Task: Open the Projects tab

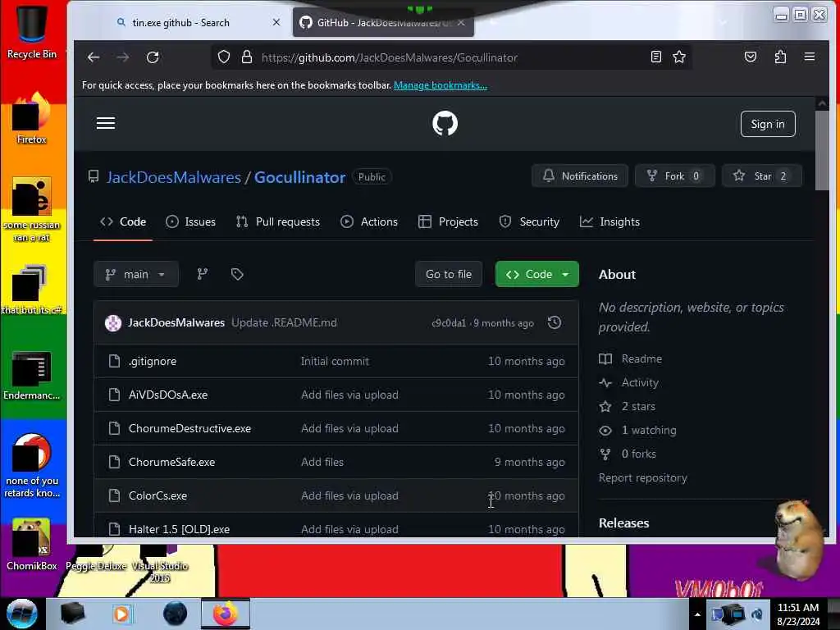Action: click(x=448, y=221)
